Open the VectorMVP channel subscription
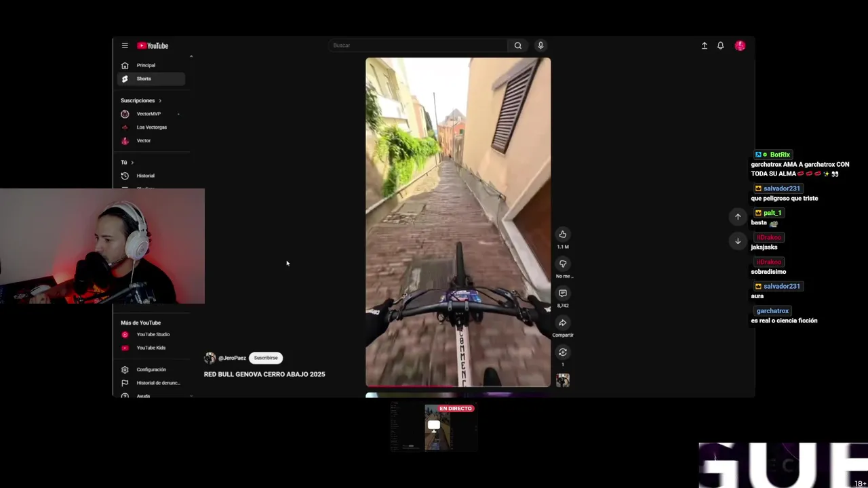The height and width of the screenshot is (488, 868). 150,114
